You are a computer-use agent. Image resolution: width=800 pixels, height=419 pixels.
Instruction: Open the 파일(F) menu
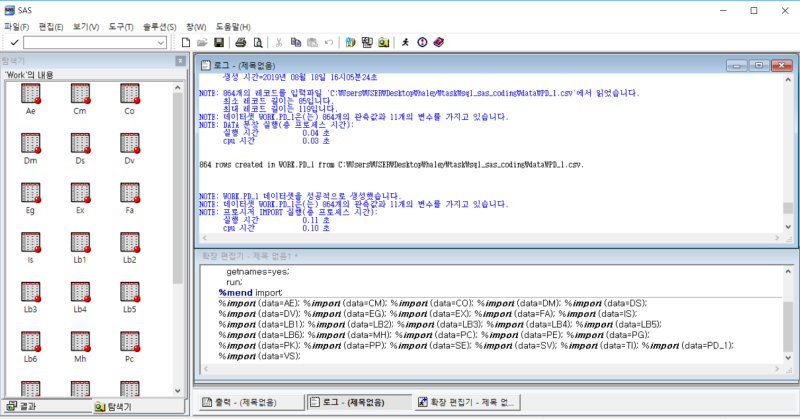pos(17,27)
